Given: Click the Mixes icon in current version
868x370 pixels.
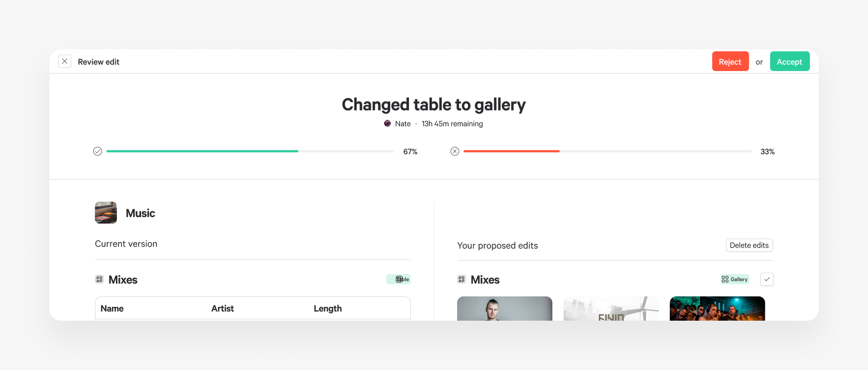Looking at the screenshot, I should [x=99, y=279].
